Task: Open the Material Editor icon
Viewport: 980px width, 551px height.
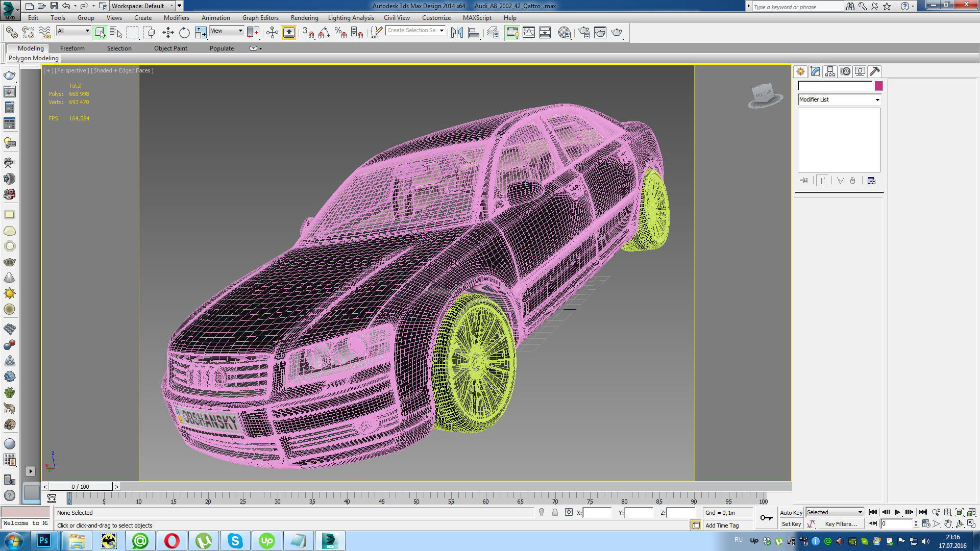Action: pyautogui.click(x=564, y=33)
